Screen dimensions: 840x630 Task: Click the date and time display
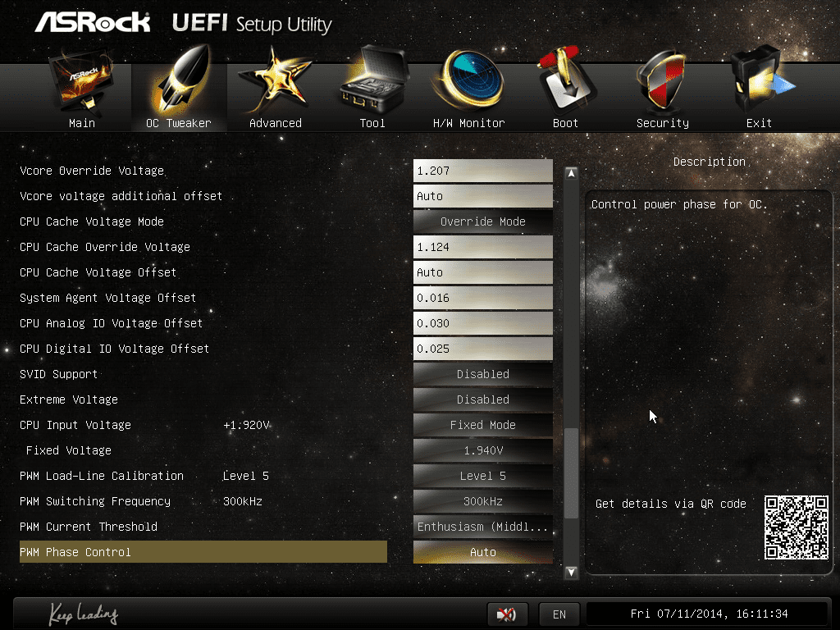[708, 614]
